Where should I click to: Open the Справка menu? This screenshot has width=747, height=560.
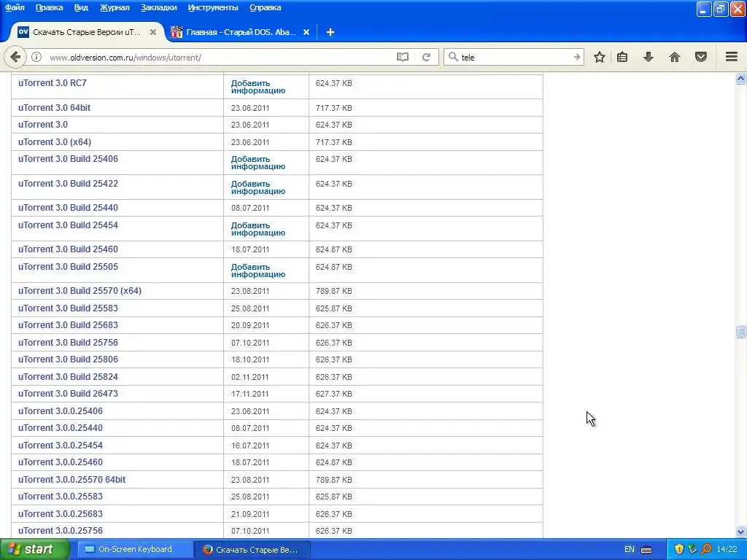[266, 7]
